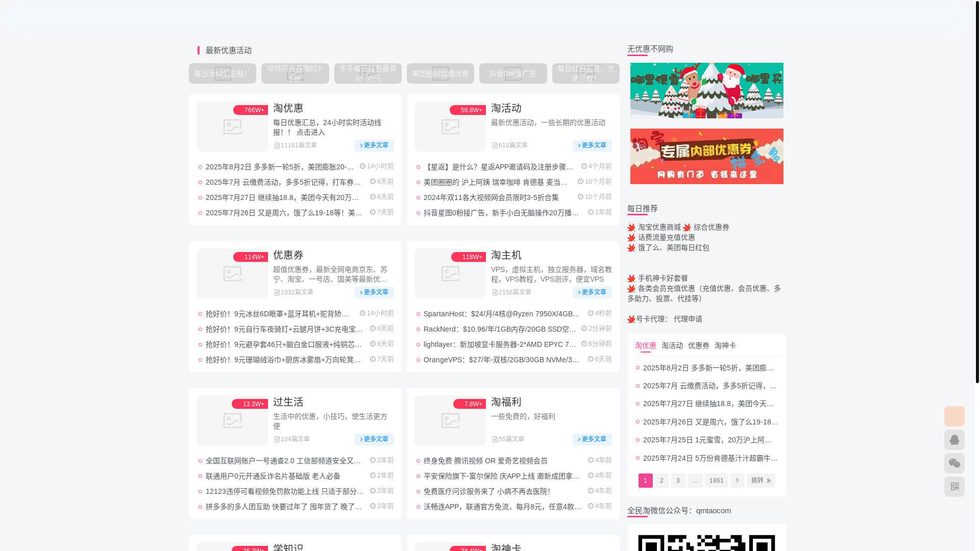The height and width of the screenshot is (551, 980).
Task: Open article RackNerd $10.96/年
Action: click(x=500, y=329)
